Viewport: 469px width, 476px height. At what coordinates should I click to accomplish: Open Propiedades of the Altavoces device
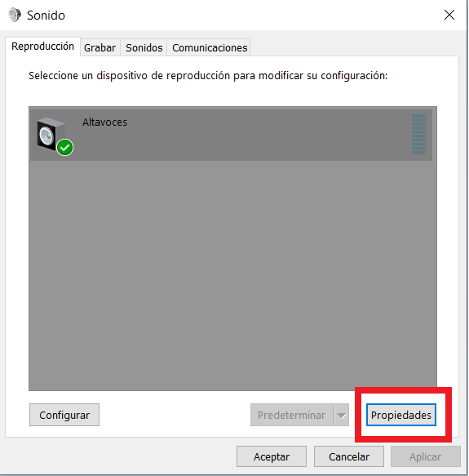click(x=401, y=415)
